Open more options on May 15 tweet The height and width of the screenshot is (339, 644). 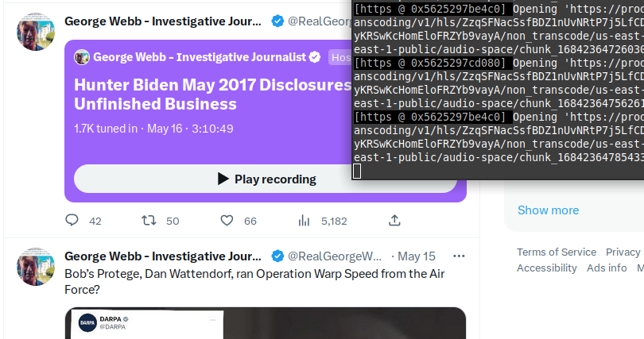coord(459,256)
